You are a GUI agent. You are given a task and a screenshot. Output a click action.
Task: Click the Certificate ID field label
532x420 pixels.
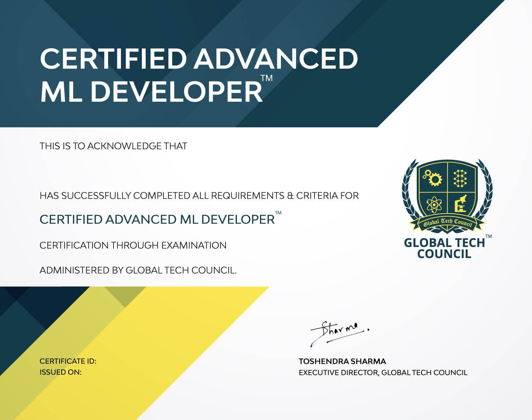coord(68,361)
